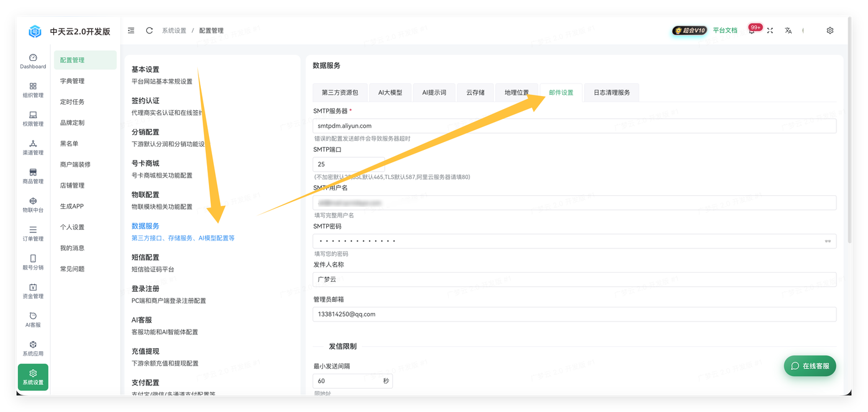This screenshot has height=412, width=868.
Task: Toggle fullscreen mode icon
Action: (x=770, y=30)
